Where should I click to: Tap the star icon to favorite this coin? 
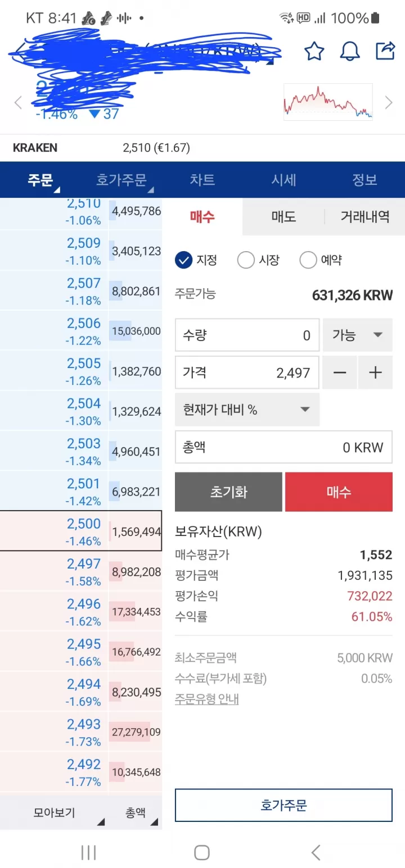tap(314, 51)
